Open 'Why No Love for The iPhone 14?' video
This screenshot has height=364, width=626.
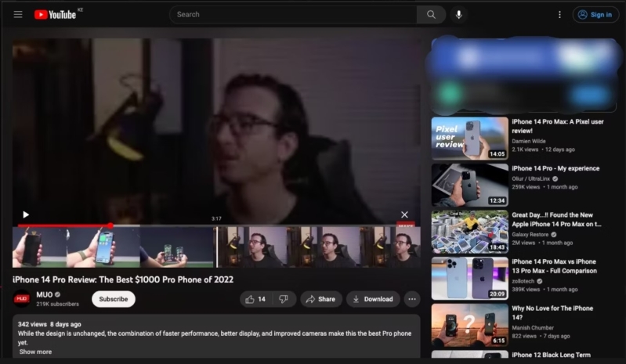coord(552,313)
